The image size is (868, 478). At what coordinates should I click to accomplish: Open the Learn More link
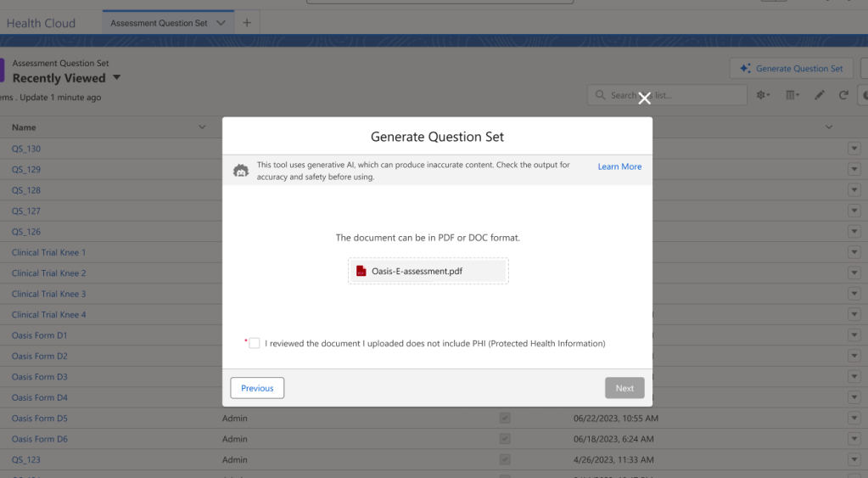(619, 166)
